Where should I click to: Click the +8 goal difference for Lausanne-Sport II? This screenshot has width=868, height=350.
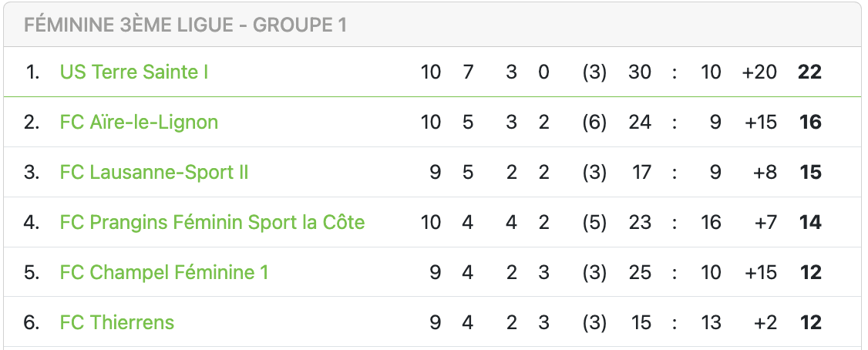click(765, 173)
